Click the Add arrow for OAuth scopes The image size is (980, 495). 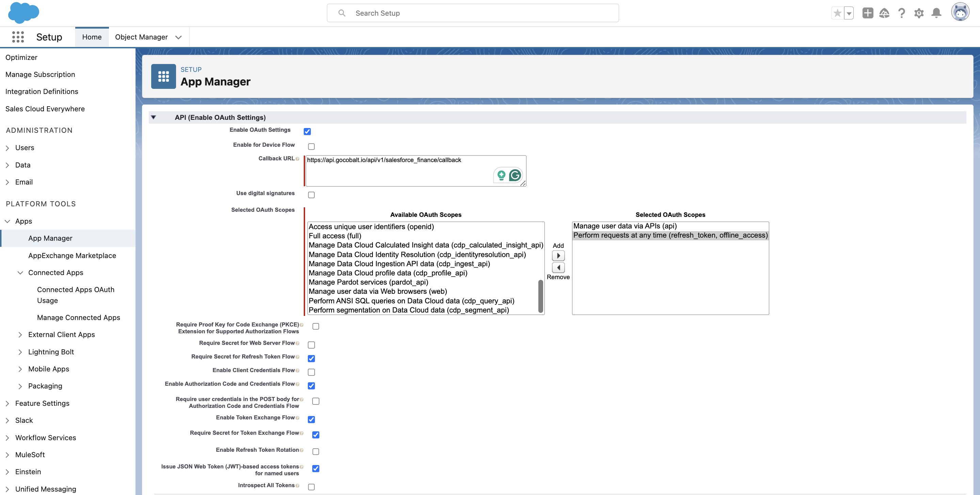click(558, 255)
